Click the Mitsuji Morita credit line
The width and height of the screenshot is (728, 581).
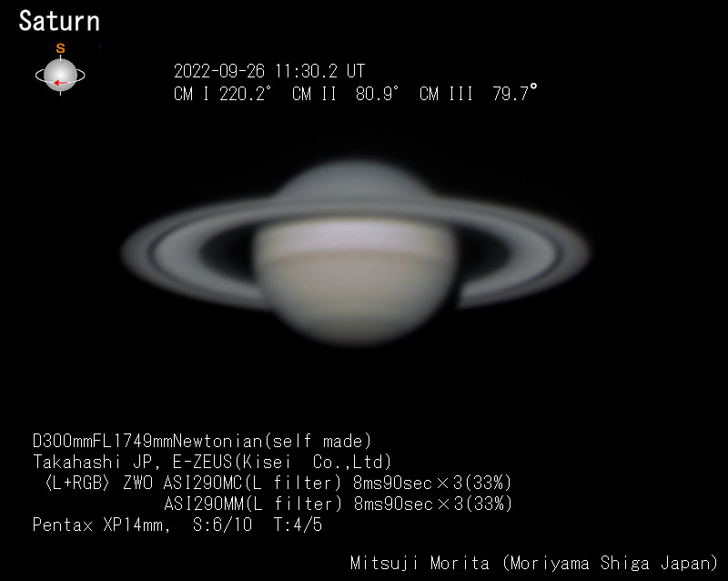pyautogui.click(x=534, y=564)
